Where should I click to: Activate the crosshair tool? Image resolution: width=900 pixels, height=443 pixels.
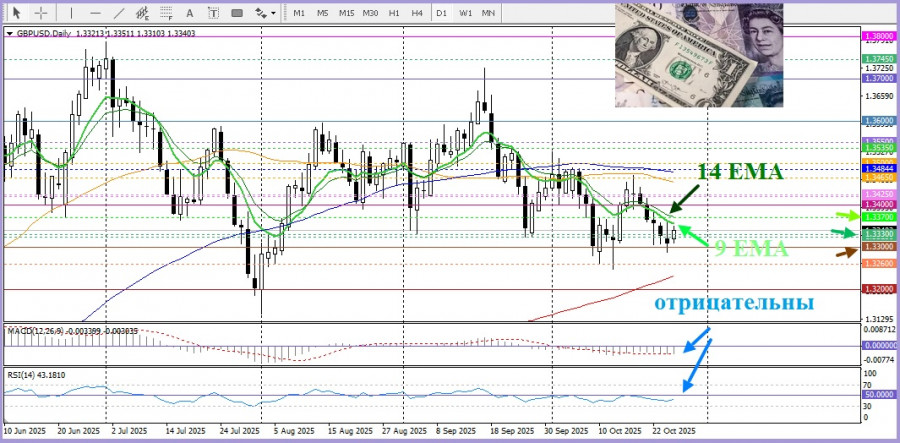coord(41,13)
